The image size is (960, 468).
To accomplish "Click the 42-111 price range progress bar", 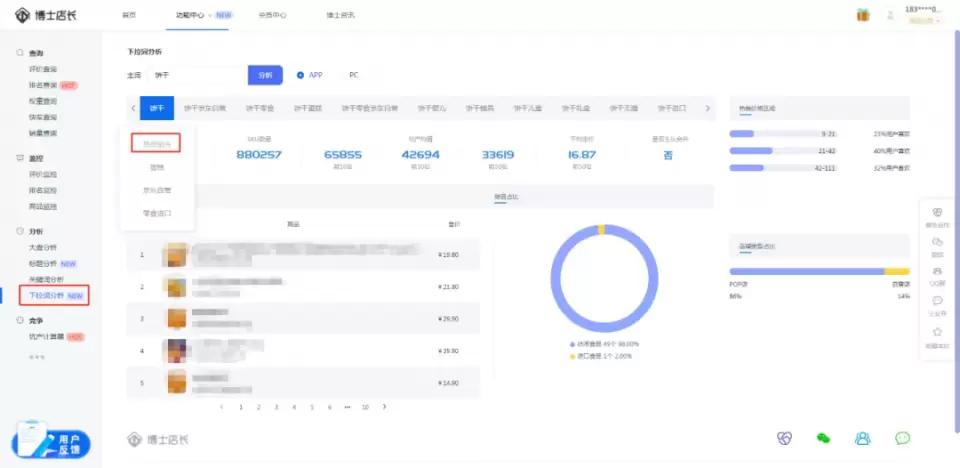I will point(784,168).
